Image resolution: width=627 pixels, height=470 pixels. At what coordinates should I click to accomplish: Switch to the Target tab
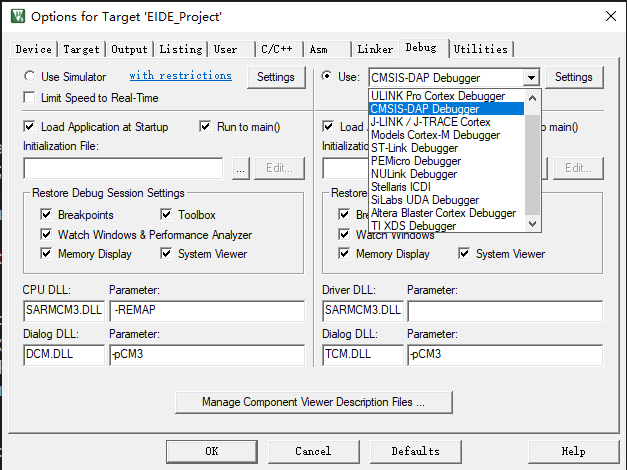(81, 49)
